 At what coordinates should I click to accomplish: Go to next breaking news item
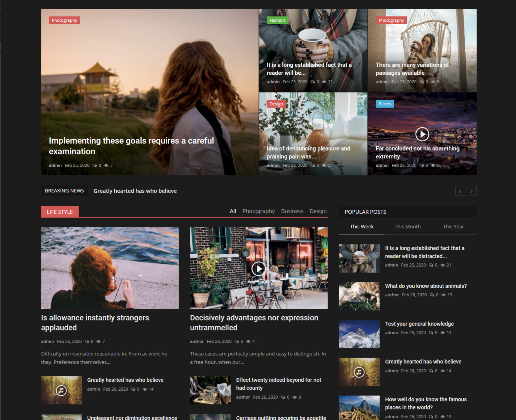(x=472, y=191)
